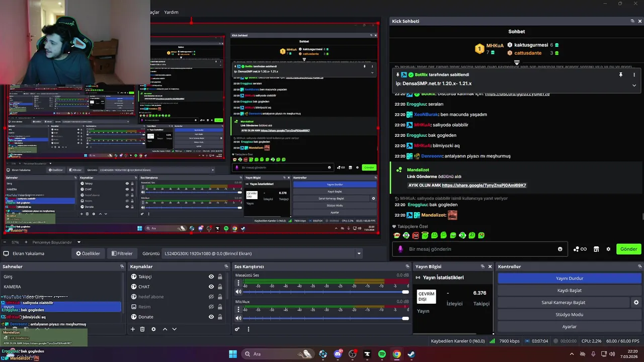Viewport: 644px width, 362px height.
Task: Send the chat message with Gönder
Action: point(628,249)
